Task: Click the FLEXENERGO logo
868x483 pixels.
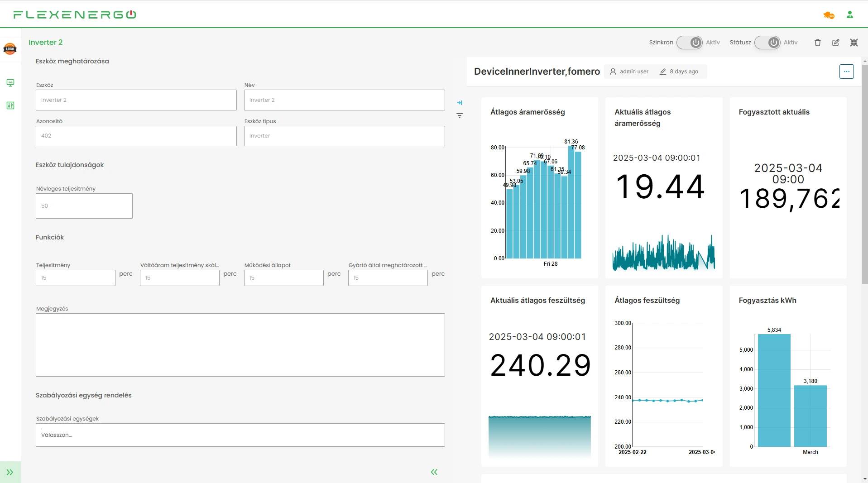Action: point(75,14)
